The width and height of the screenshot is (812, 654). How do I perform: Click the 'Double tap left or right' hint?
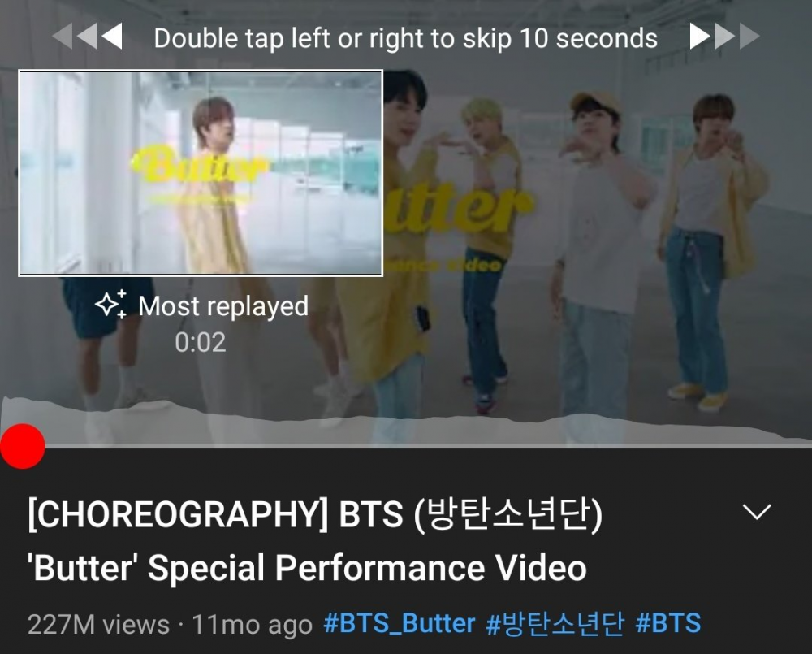[406, 38]
